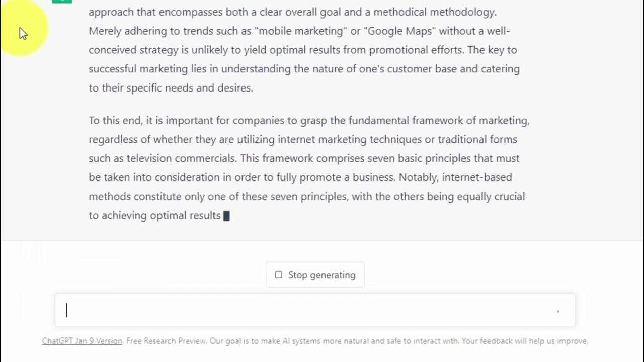
Task: Click the green ChatGPT avatar icon
Action: coord(62,2)
